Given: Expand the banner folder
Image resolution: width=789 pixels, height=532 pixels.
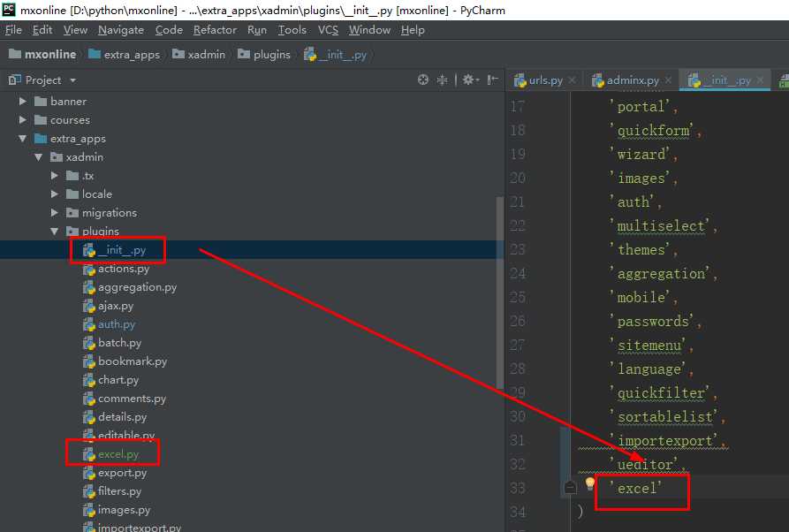Looking at the screenshot, I should click(23, 101).
